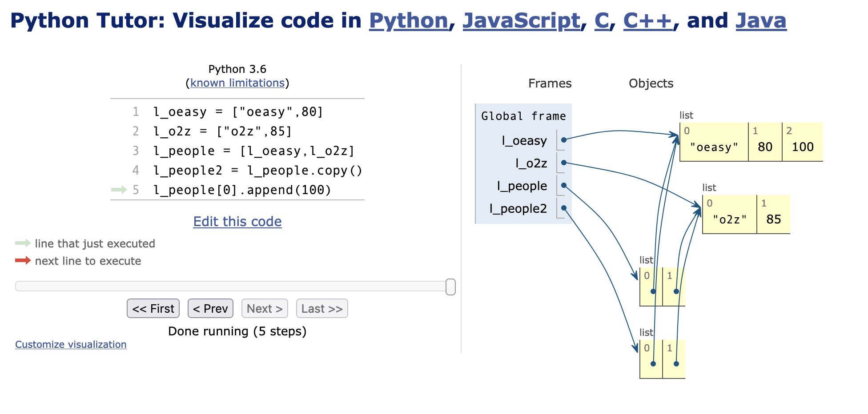Click the l_oeasy pointer dot
Viewport: 868px width, 414px height.
[563, 140]
